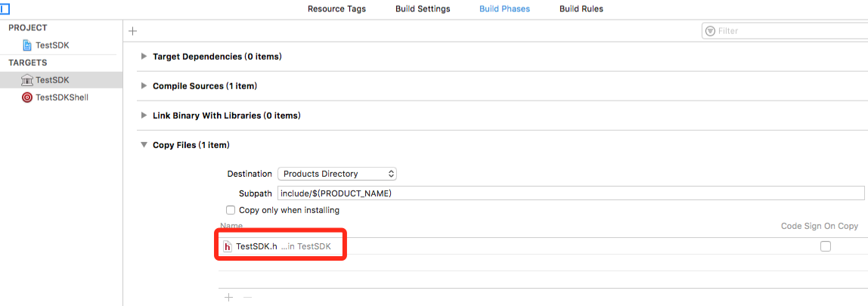Enable Copy only when installing checkbox

pos(231,210)
